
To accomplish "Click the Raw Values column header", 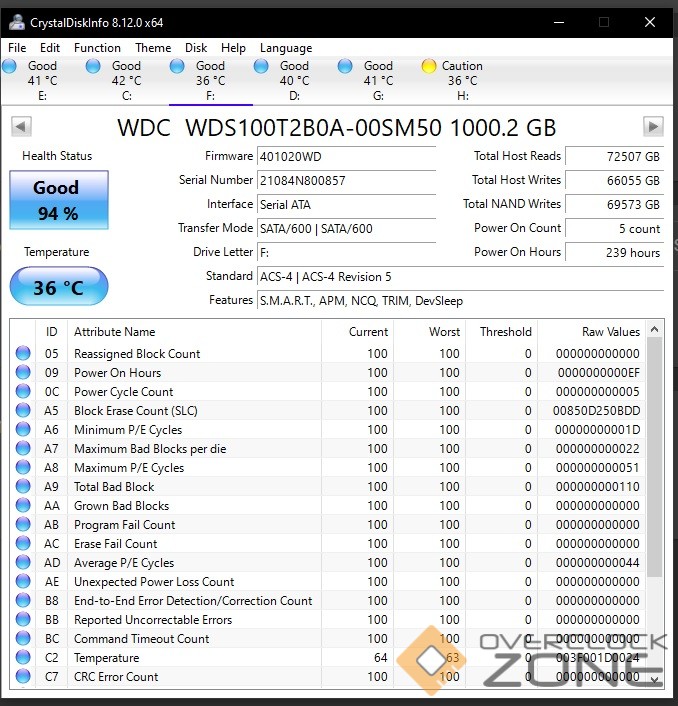I will tap(610, 332).
